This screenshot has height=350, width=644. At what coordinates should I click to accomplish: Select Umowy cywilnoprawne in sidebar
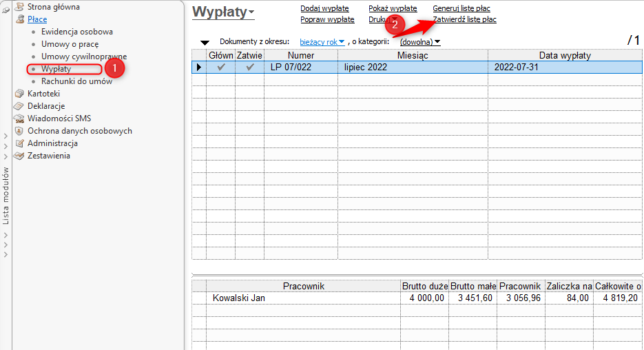(x=84, y=56)
